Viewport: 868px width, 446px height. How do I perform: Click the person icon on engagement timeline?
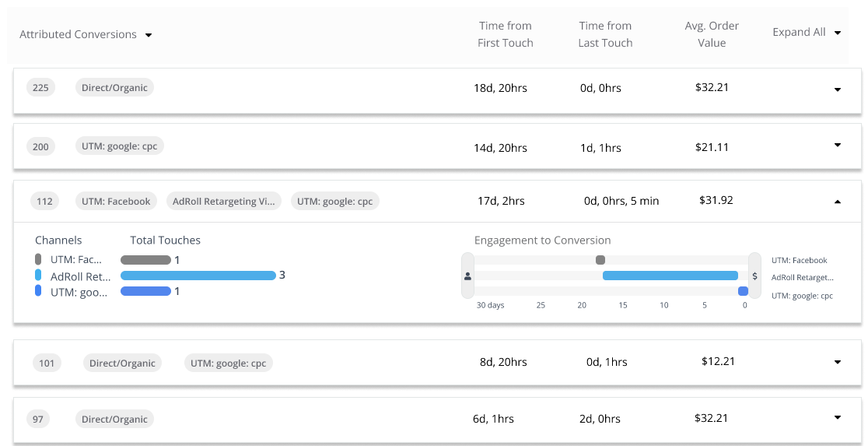click(x=467, y=276)
